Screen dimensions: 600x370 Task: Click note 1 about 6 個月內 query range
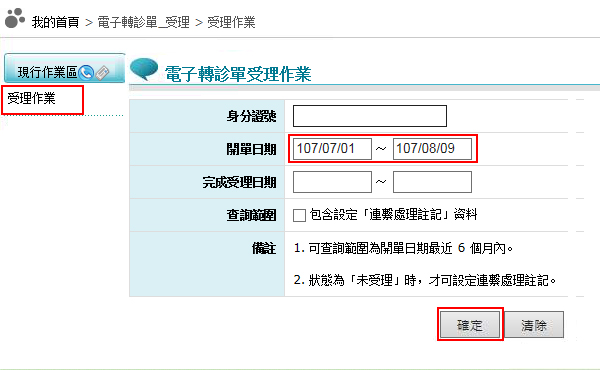pyautogui.click(x=403, y=248)
